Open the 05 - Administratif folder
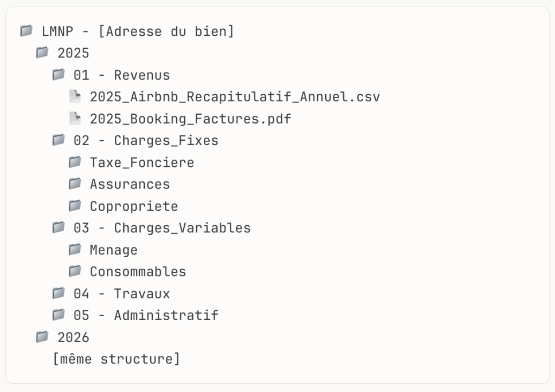Viewport: 555px width, 392px height. click(x=146, y=316)
